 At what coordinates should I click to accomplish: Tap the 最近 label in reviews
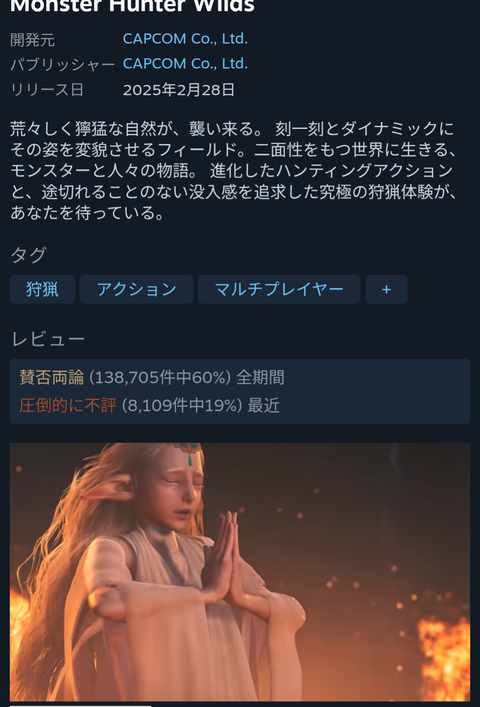263,405
